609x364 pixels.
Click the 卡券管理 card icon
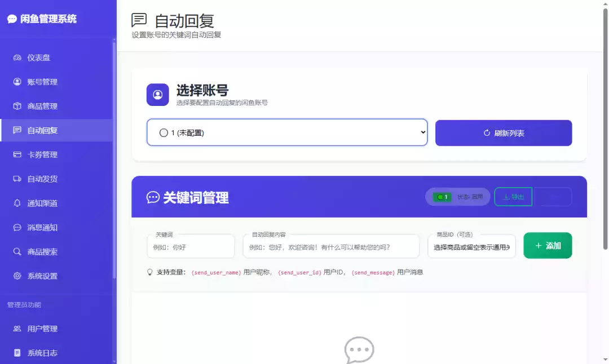pos(17,154)
